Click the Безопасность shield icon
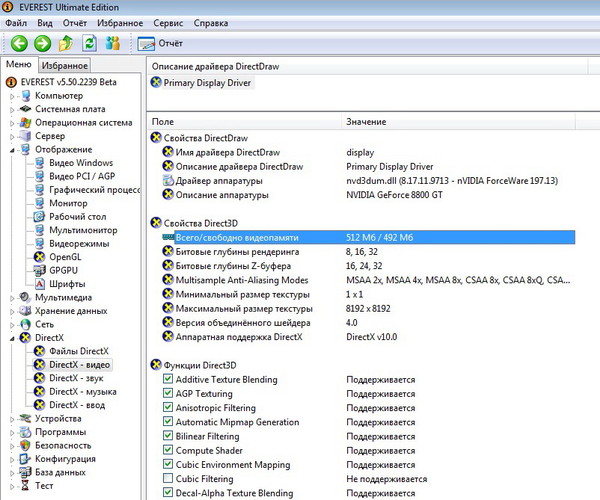Viewport: 600px width, 500px height. click(25, 445)
